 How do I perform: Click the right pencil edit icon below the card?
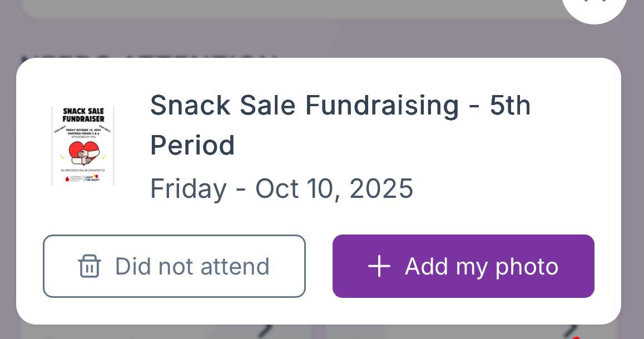click(572, 331)
